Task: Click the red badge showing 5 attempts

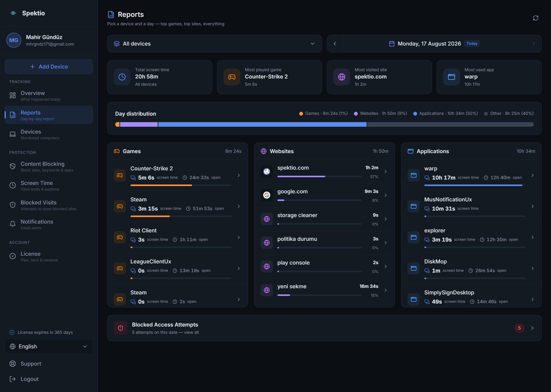Action: [519, 328]
